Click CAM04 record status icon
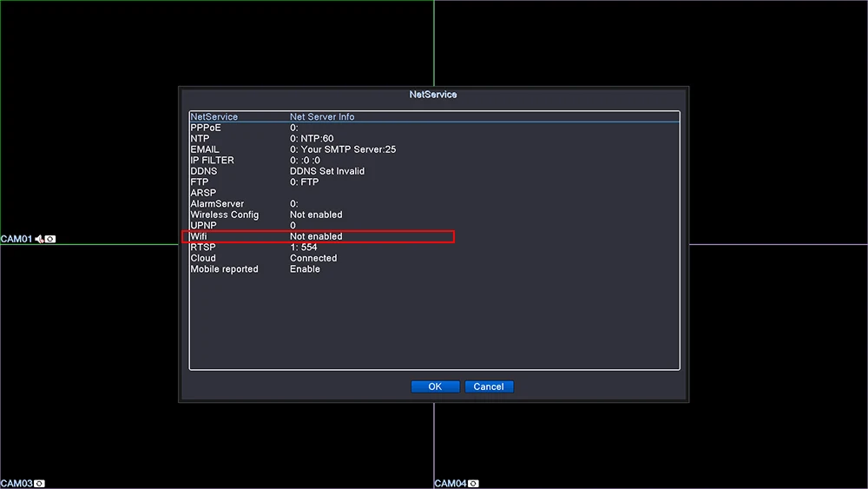The height and width of the screenshot is (489, 868). [473, 484]
